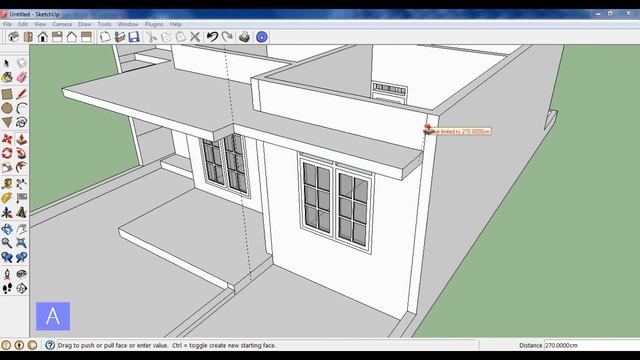Click the Open file toolbar icon
This screenshot has height=360, width=640.
coord(120,37)
